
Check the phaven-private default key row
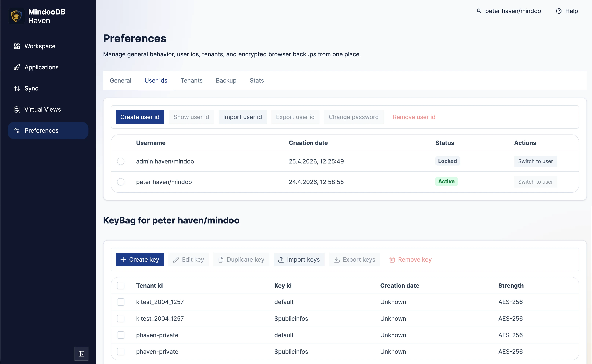coord(121,335)
